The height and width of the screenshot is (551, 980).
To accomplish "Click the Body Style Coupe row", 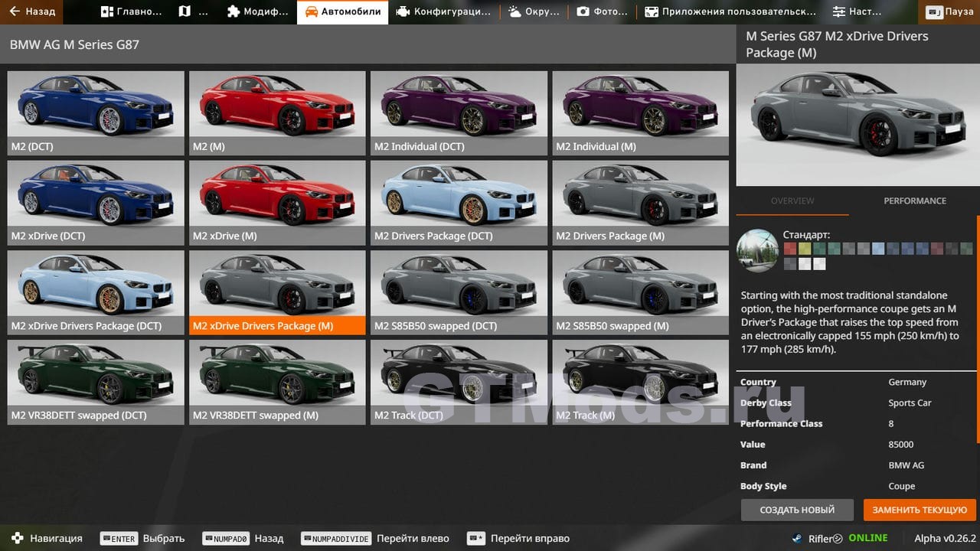I will 857,486.
